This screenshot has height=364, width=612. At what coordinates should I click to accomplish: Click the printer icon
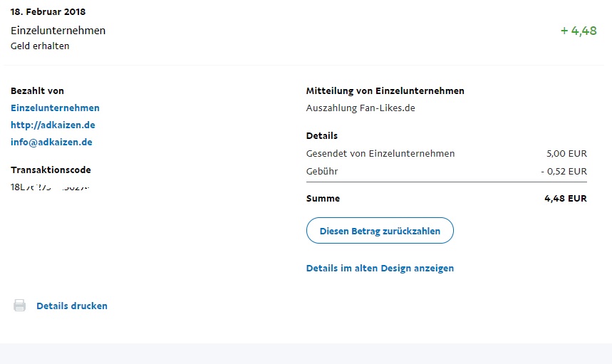point(20,306)
